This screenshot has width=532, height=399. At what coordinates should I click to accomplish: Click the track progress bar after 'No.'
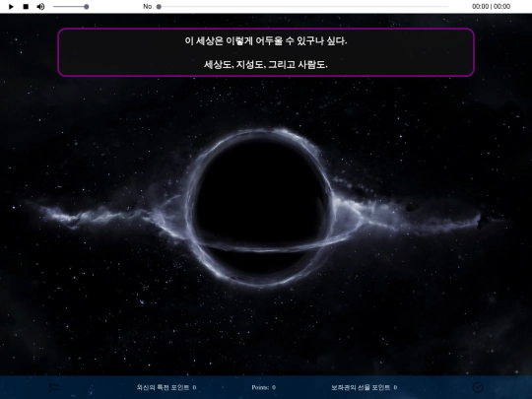click(303, 7)
